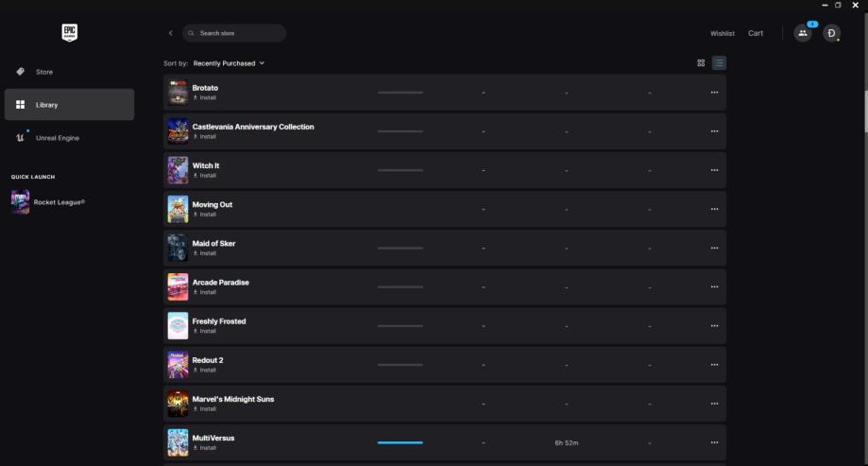Click the Epic Games logo icon
The image size is (868, 466).
69,33
